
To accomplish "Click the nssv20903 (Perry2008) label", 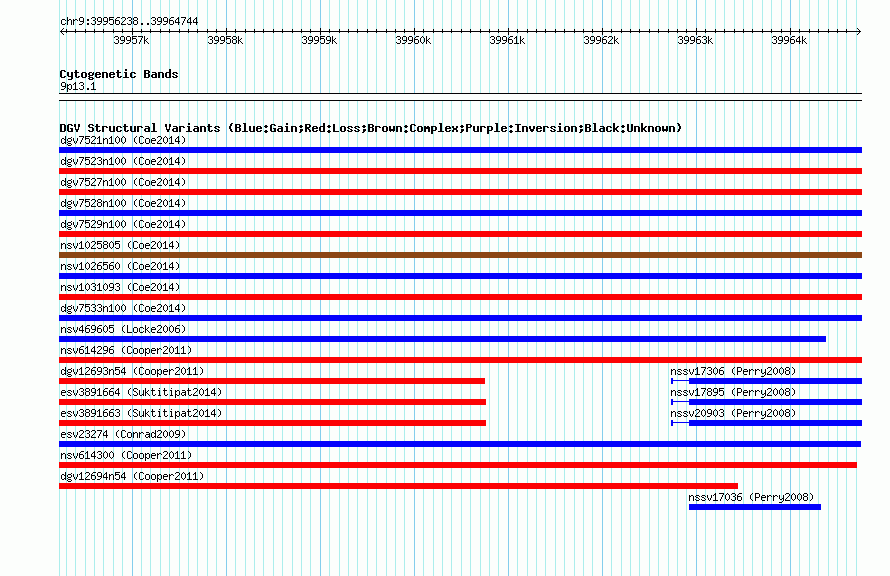I will click(x=733, y=413).
